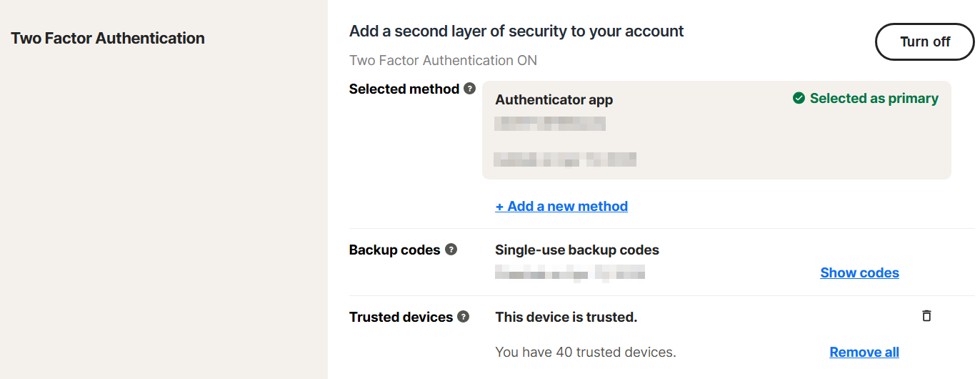
Task: Click the Selected method label
Action: click(x=404, y=89)
